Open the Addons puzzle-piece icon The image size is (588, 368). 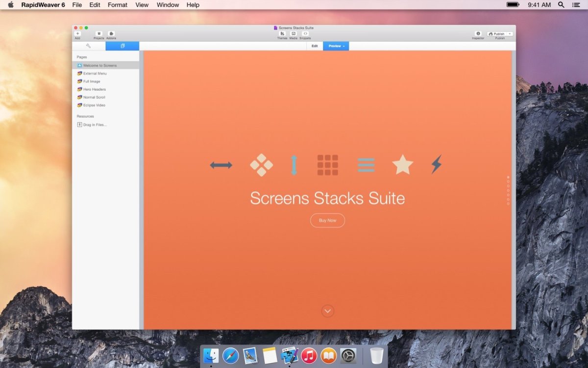pyautogui.click(x=111, y=33)
